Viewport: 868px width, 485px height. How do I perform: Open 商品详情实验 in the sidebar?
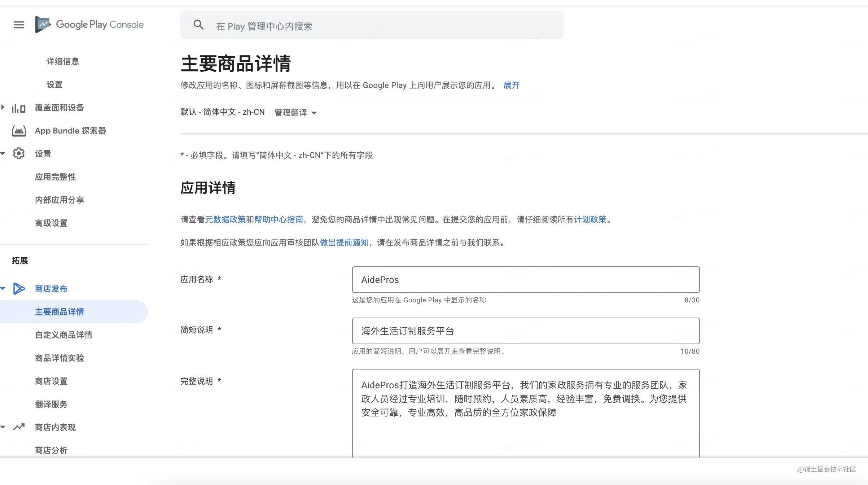click(x=60, y=358)
